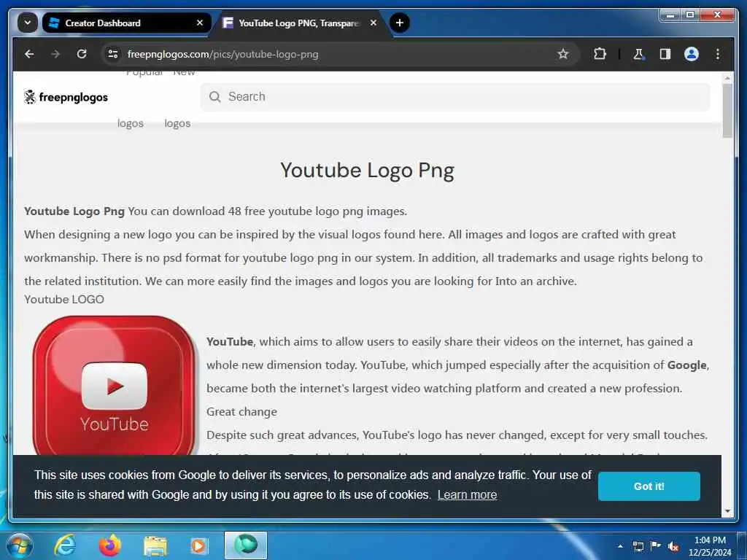Dismiss cookie notice with Got it!
Viewport: 747px width, 560px height.
point(649,486)
